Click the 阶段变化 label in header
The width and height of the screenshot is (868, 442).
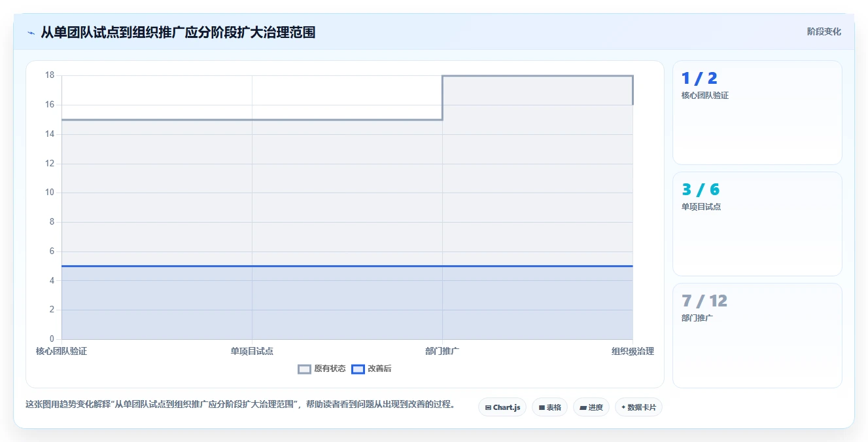pyautogui.click(x=824, y=31)
